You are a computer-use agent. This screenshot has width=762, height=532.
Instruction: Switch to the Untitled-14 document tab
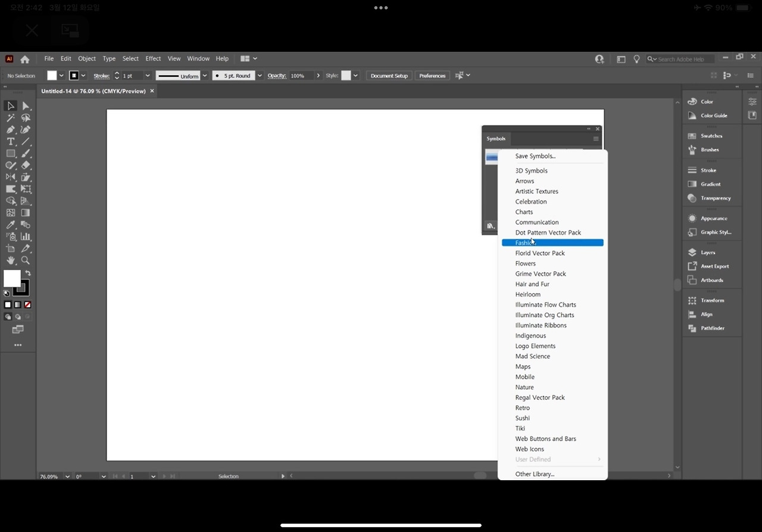[x=93, y=91]
